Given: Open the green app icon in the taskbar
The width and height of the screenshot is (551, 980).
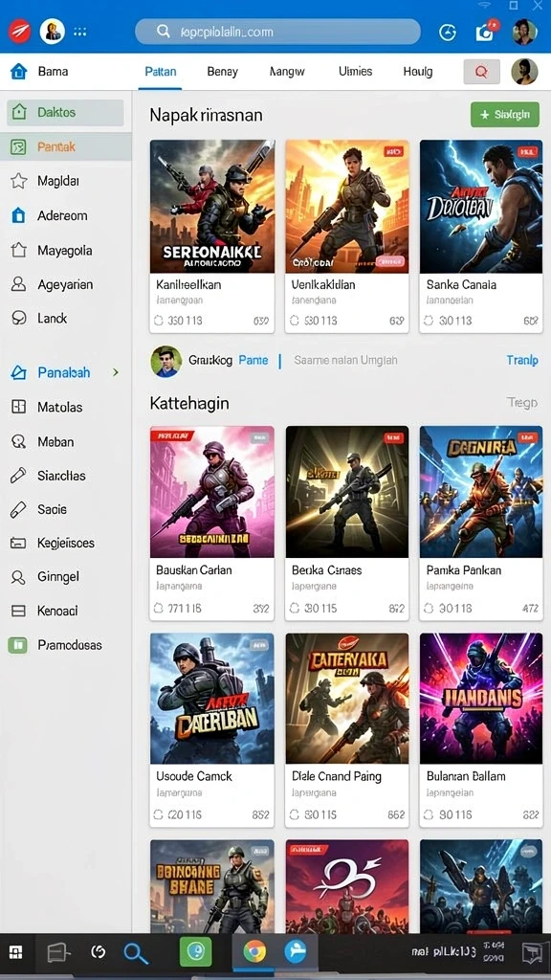Looking at the screenshot, I should pos(195,952).
